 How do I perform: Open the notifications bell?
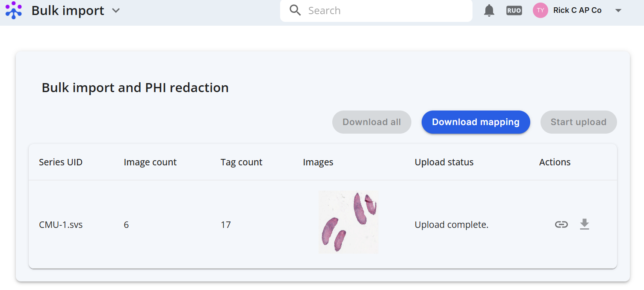tap(489, 11)
